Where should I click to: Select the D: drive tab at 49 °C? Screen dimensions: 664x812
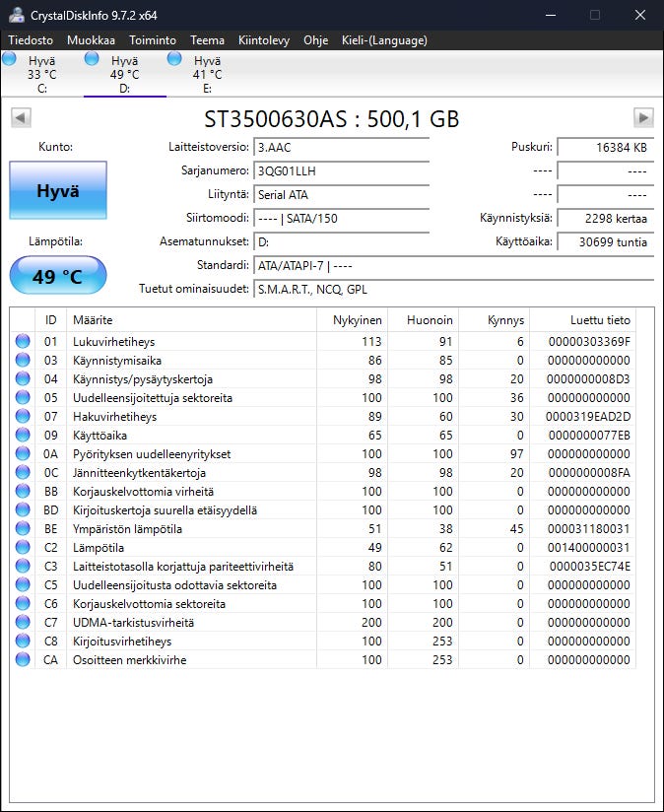point(124,74)
